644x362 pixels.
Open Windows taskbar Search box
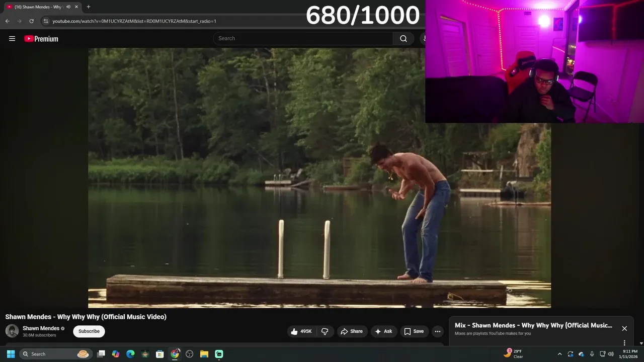point(55,354)
